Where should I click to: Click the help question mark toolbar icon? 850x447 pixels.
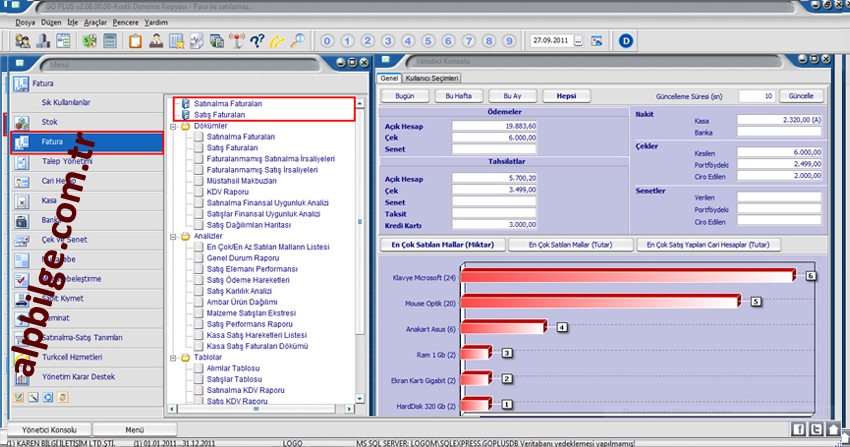pyautogui.click(x=256, y=41)
